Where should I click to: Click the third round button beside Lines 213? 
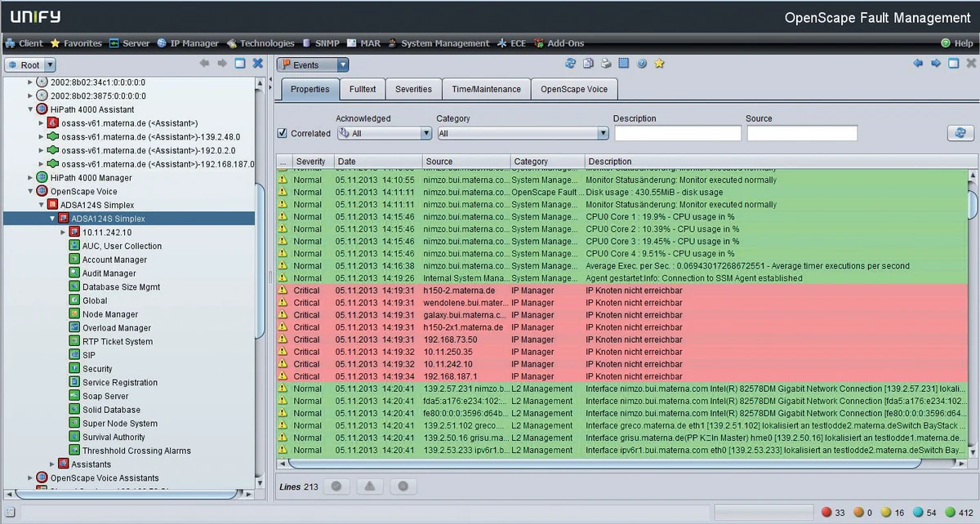[403, 486]
